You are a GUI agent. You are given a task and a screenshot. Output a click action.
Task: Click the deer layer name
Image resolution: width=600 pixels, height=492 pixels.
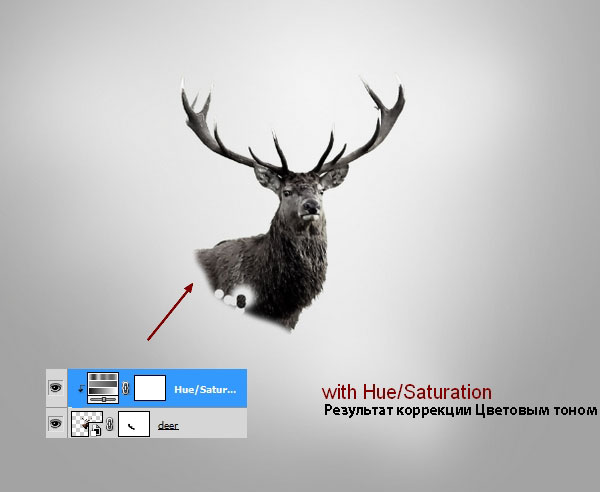click(x=168, y=425)
